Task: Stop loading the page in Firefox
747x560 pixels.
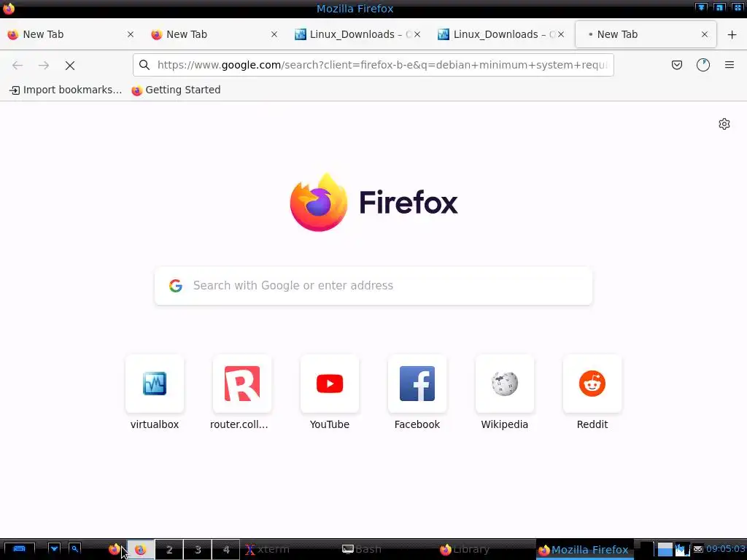Action: [x=70, y=65]
